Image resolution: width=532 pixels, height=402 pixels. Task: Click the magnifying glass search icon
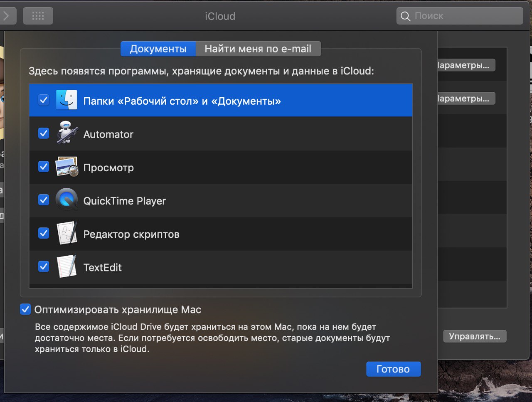(405, 16)
